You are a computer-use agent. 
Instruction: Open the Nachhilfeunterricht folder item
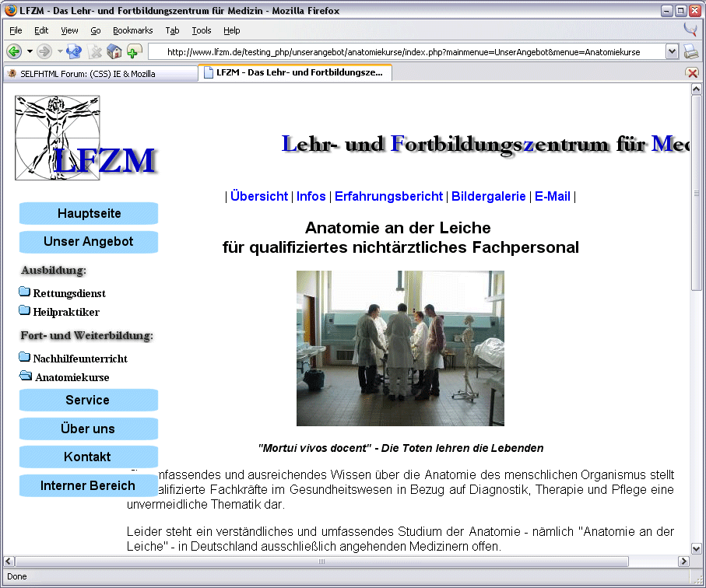click(x=80, y=359)
